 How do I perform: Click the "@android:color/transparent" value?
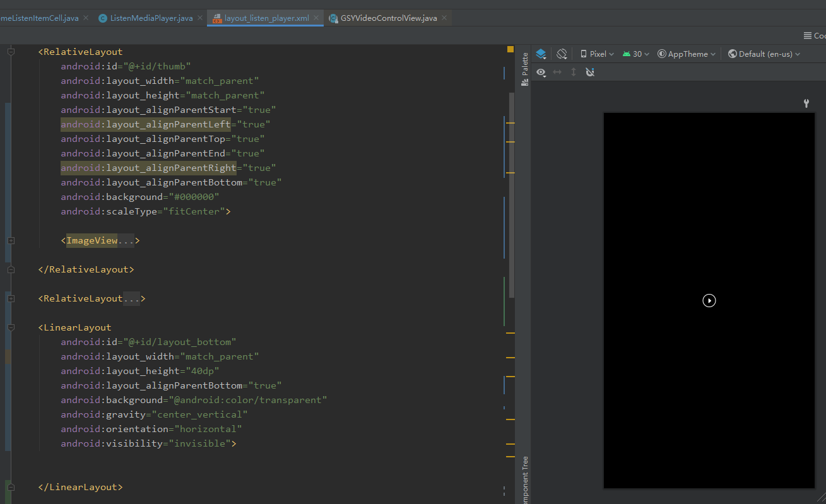point(248,400)
